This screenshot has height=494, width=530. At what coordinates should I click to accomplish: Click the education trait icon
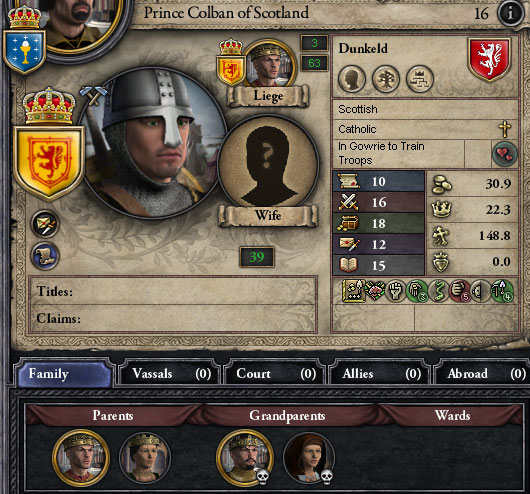point(353,290)
